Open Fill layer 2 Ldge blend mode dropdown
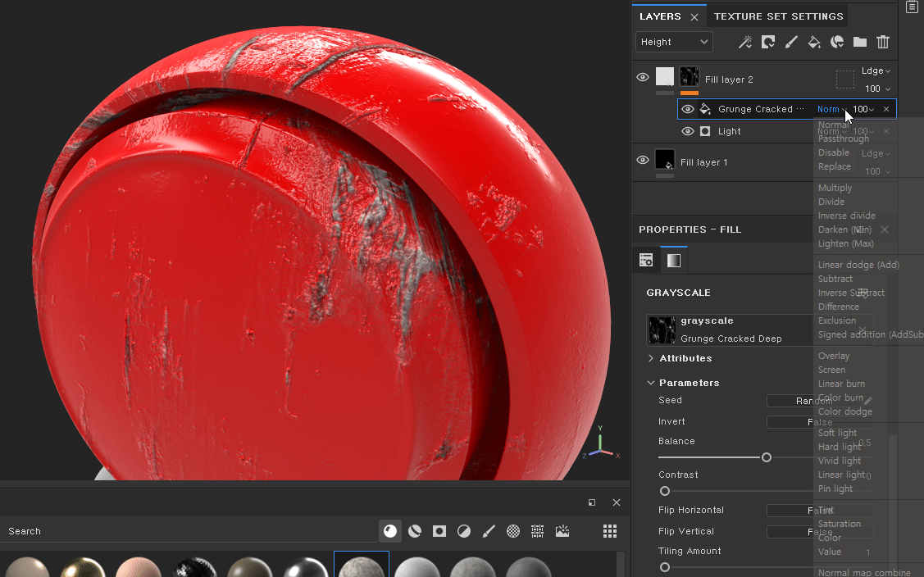924x577 pixels. pos(876,70)
